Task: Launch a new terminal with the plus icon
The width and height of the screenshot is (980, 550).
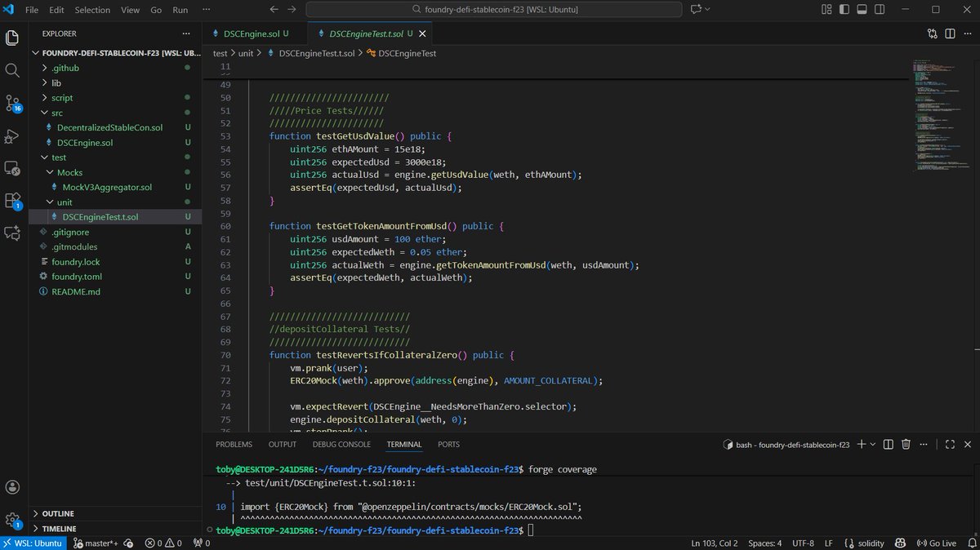Action: [862, 444]
